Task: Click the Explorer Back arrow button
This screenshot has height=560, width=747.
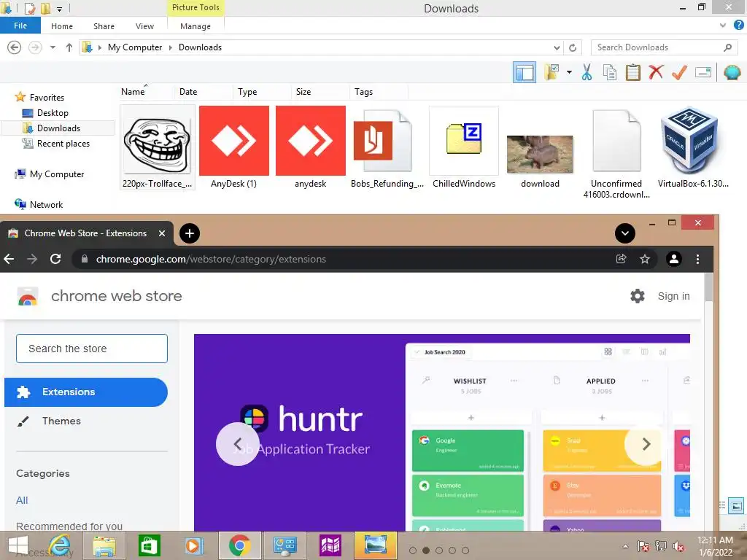Action: [x=15, y=47]
